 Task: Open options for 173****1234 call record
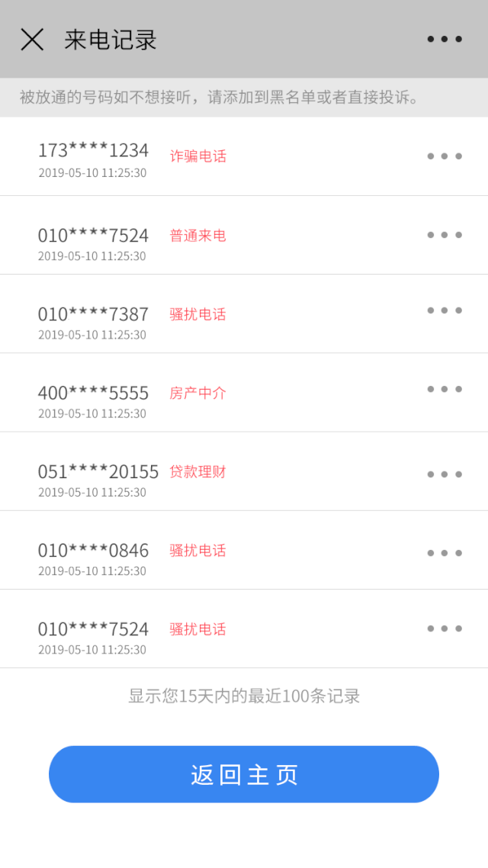pos(445,156)
